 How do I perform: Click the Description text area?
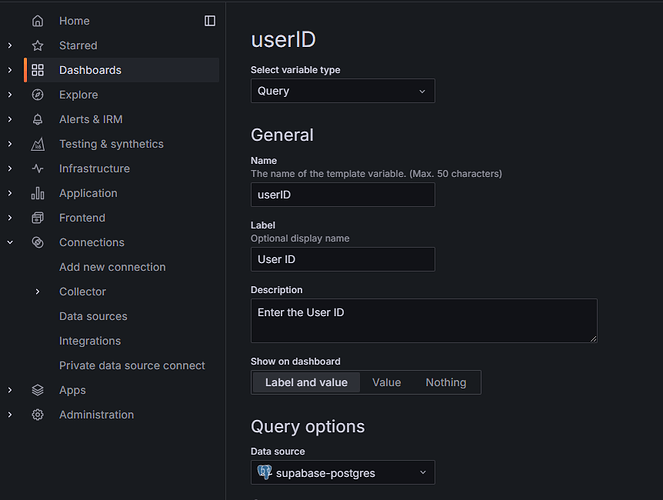(x=423, y=320)
